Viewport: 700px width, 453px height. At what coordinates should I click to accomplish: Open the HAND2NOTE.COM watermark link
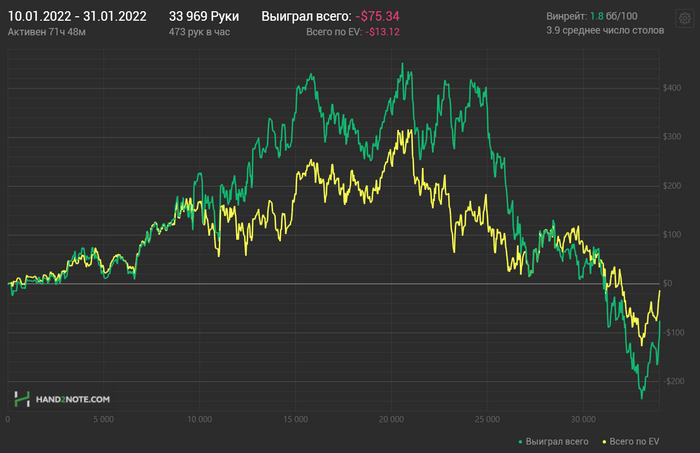[x=73, y=399]
